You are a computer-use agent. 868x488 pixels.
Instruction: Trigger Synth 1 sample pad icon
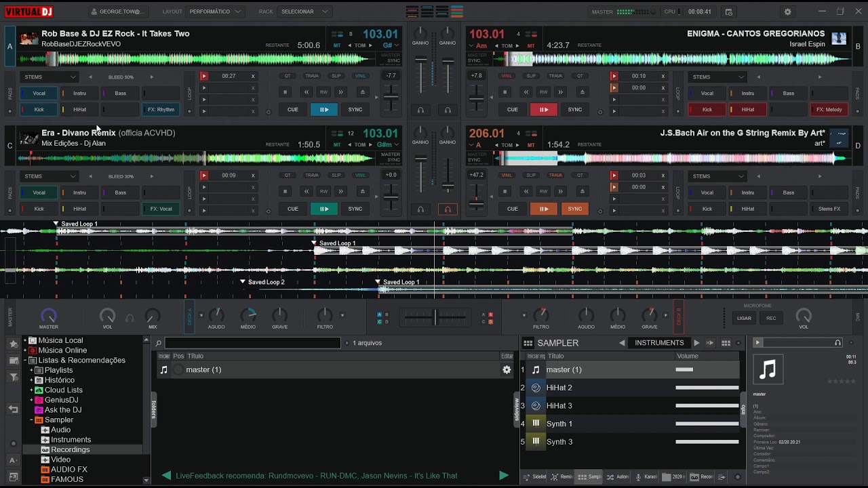point(536,424)
